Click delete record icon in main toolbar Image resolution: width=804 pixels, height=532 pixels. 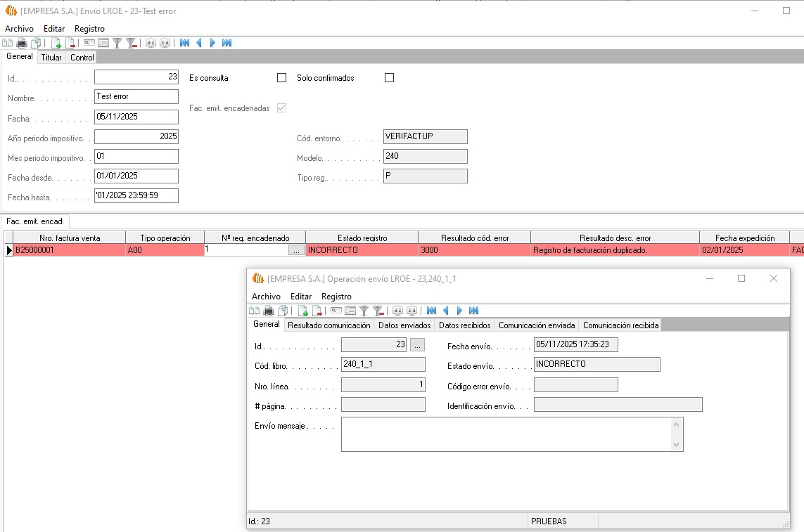tap(70, 43)
